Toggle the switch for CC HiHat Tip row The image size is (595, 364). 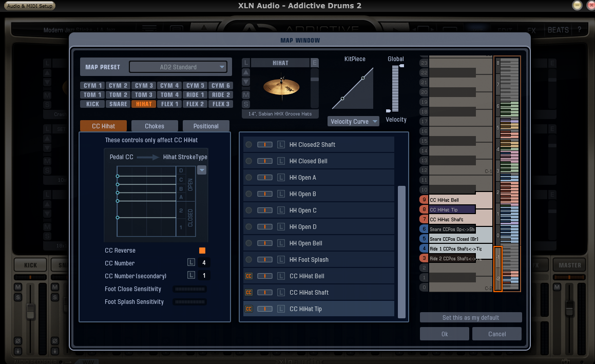[264, 309]
